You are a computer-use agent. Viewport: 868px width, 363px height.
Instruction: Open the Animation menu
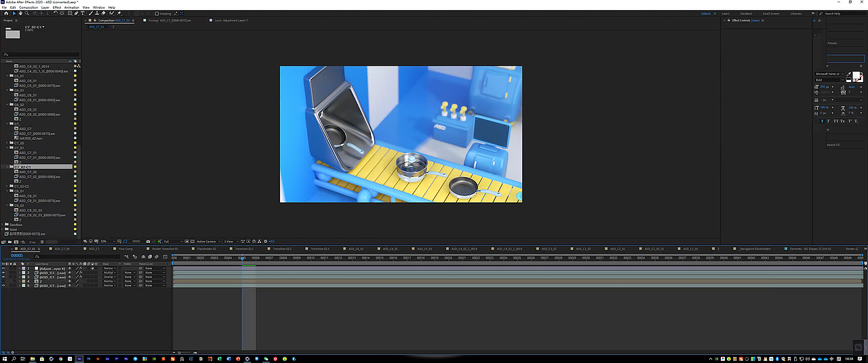72,7
